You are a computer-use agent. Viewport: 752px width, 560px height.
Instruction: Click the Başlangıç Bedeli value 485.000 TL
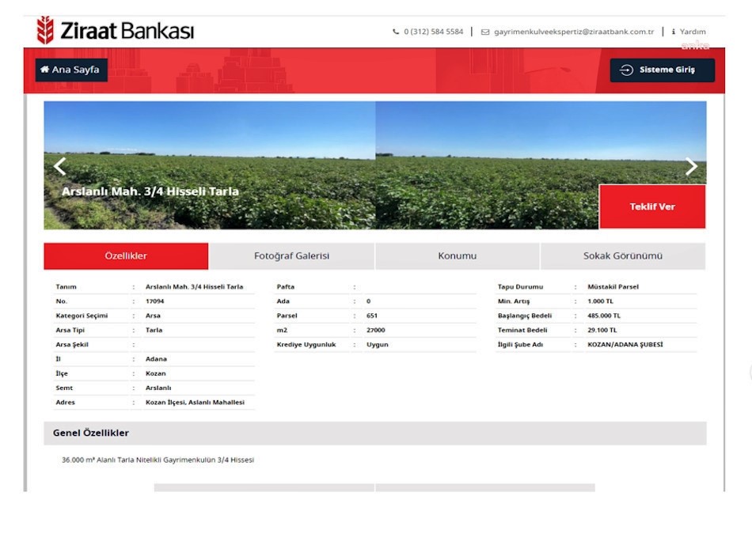pos(604,316)
